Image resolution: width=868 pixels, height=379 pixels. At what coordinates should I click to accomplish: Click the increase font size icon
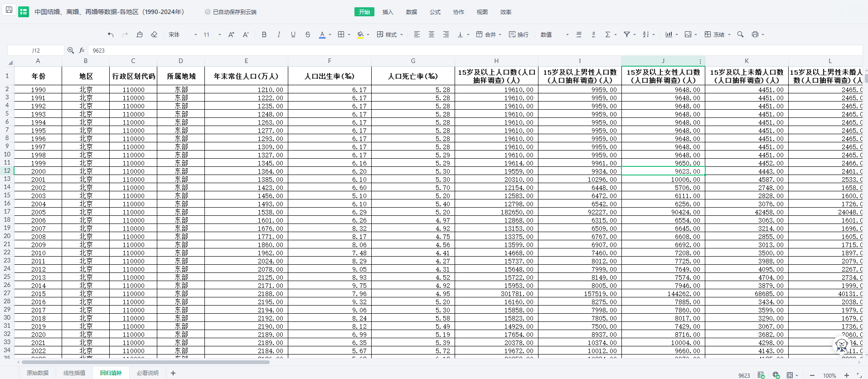tap(231, 34)
